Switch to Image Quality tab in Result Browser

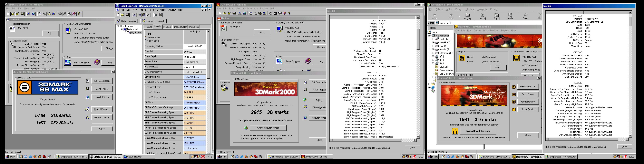pos(180,27)
